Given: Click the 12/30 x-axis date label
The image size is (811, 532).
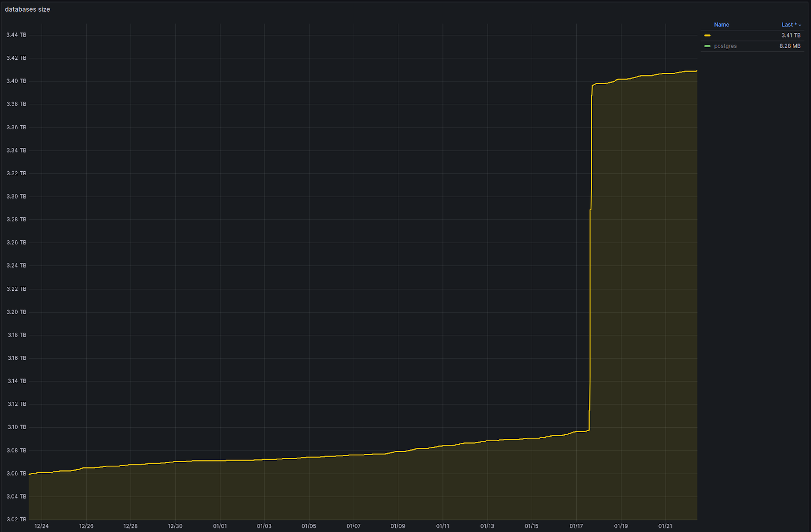Looking at the screenshot, I should [175, 526].
